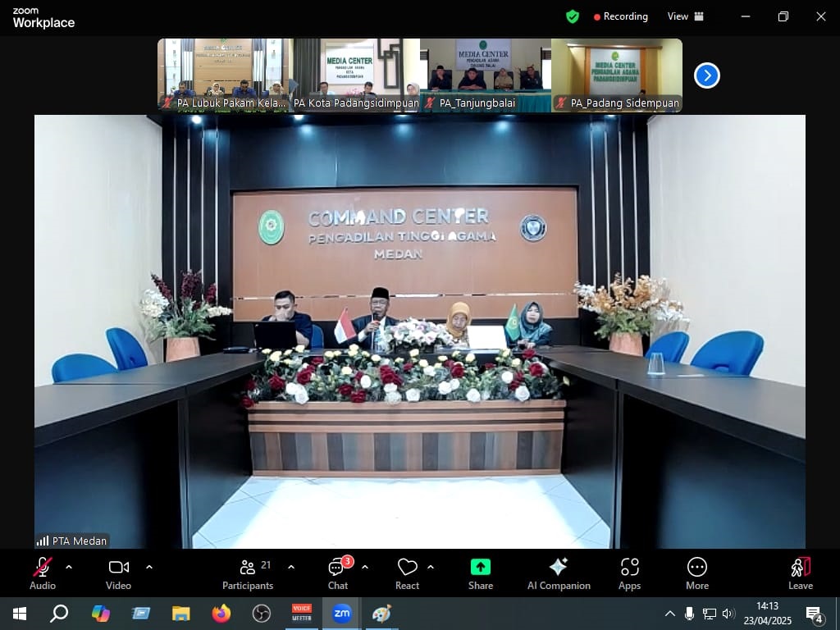
Task: Expand the audio options chevron
Action: [x=69, y=567]
